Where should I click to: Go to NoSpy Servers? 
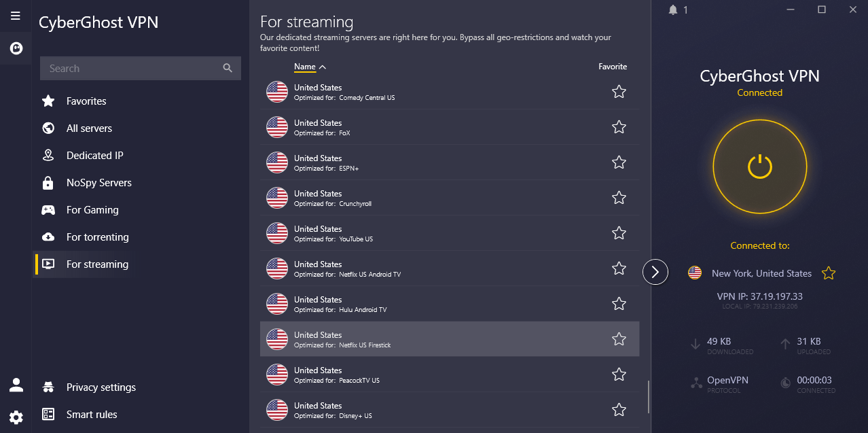tap(99, 183)
